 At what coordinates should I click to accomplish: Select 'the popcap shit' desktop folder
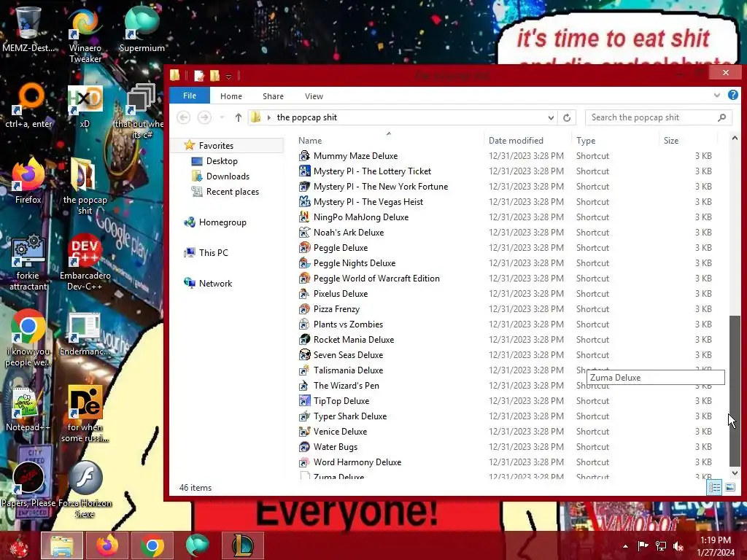click(x=85, y=187)
